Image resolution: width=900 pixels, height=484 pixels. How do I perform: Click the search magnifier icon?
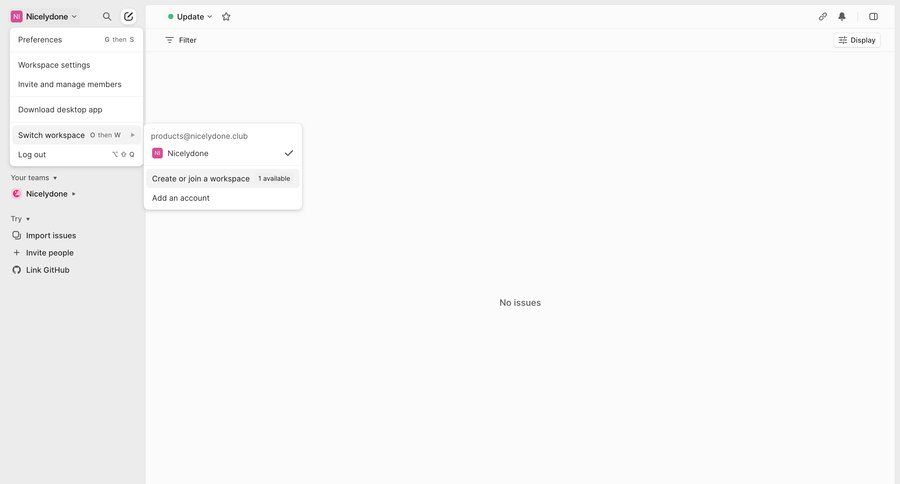click(x=107, y=17)
